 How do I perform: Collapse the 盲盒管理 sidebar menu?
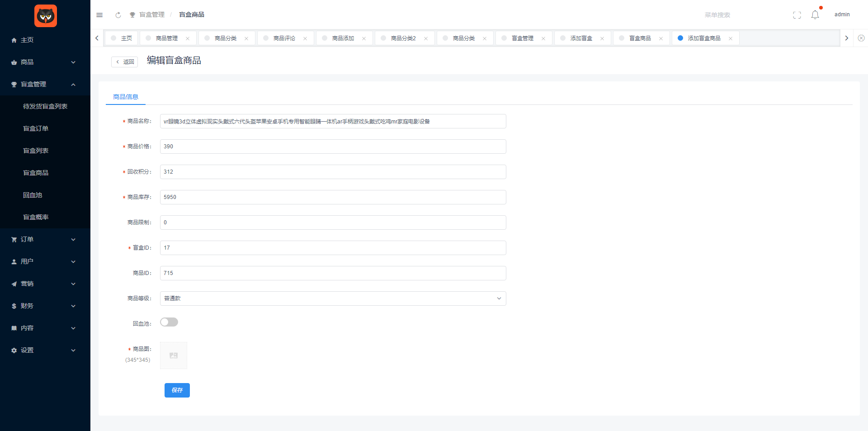tap(45, 84)
